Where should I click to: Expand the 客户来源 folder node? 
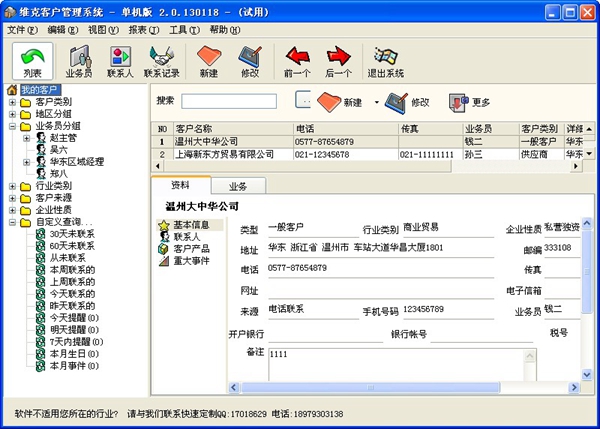(12, 198)
